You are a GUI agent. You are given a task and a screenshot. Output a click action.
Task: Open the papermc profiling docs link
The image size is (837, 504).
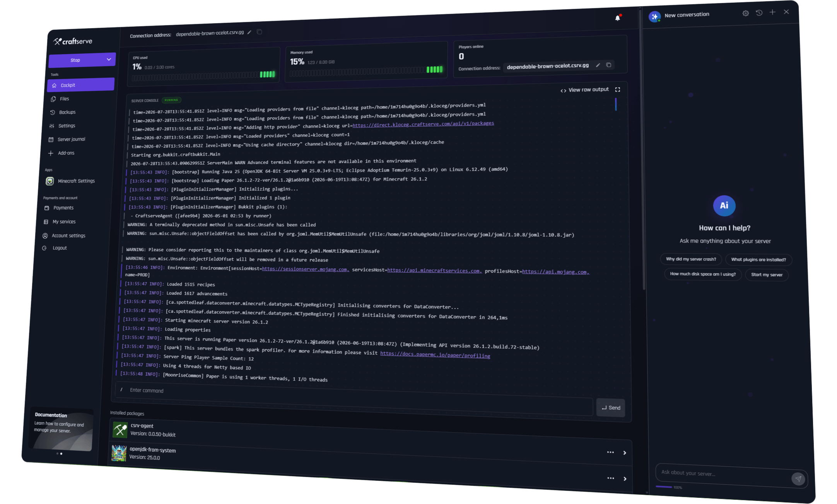(435, 354)
